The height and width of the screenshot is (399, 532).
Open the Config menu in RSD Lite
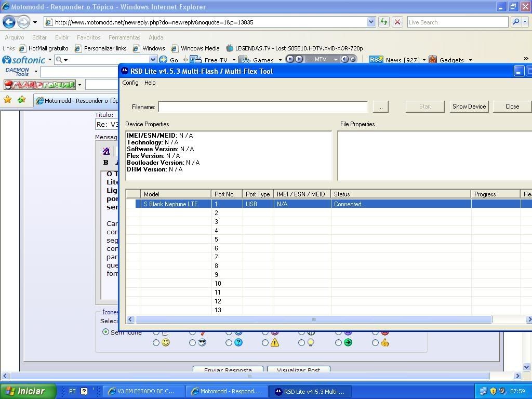[130, 83]
